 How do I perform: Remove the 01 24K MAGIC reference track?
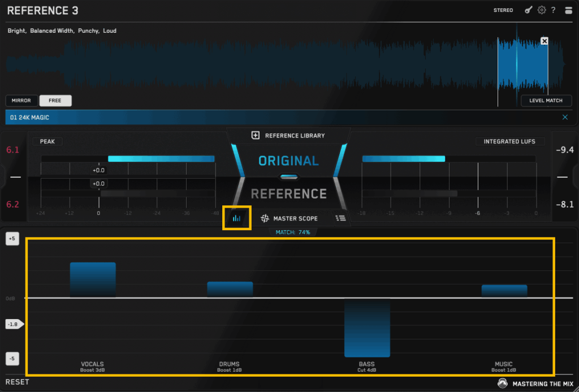tap(565, 117)
